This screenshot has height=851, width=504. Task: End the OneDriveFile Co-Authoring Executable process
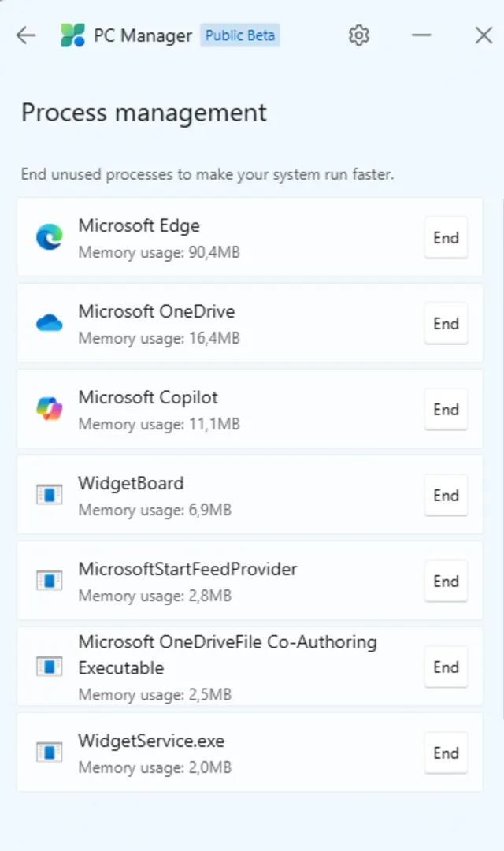(x=446, y=667)
